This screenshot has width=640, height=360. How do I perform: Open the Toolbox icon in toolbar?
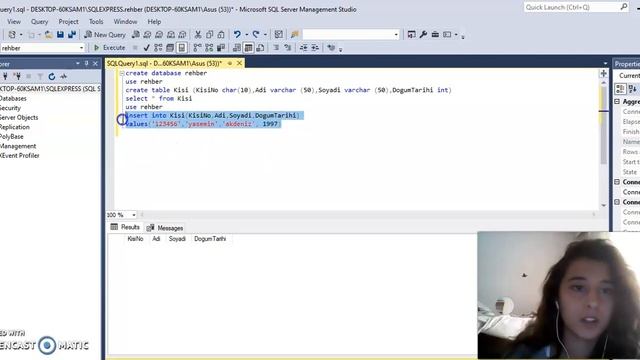[x=435, y=35]
